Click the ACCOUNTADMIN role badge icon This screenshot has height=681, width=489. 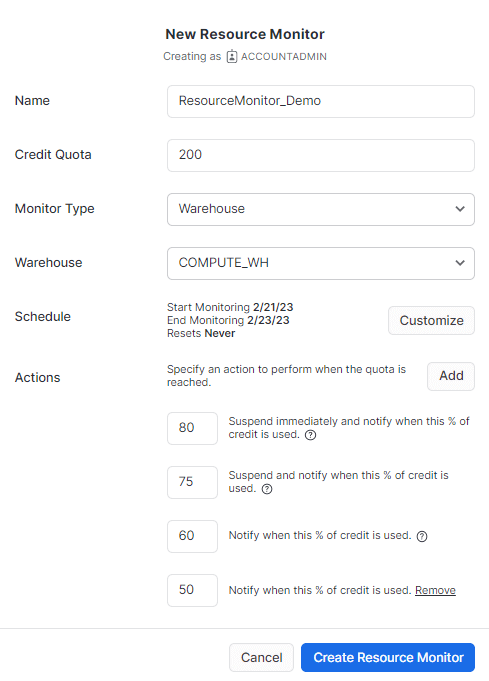[x=232, y=56]
